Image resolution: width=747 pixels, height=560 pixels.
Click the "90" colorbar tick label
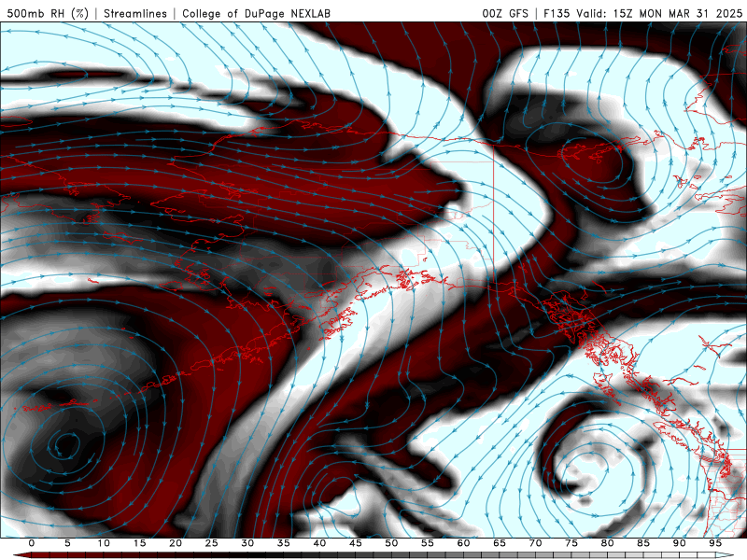(680, 543)
